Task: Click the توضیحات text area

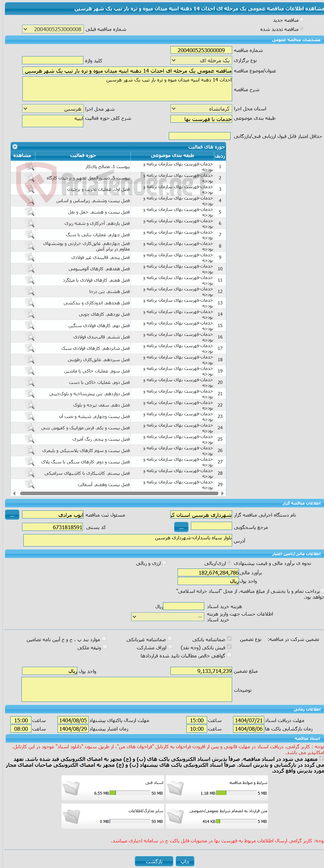Action: pos(127,690)
